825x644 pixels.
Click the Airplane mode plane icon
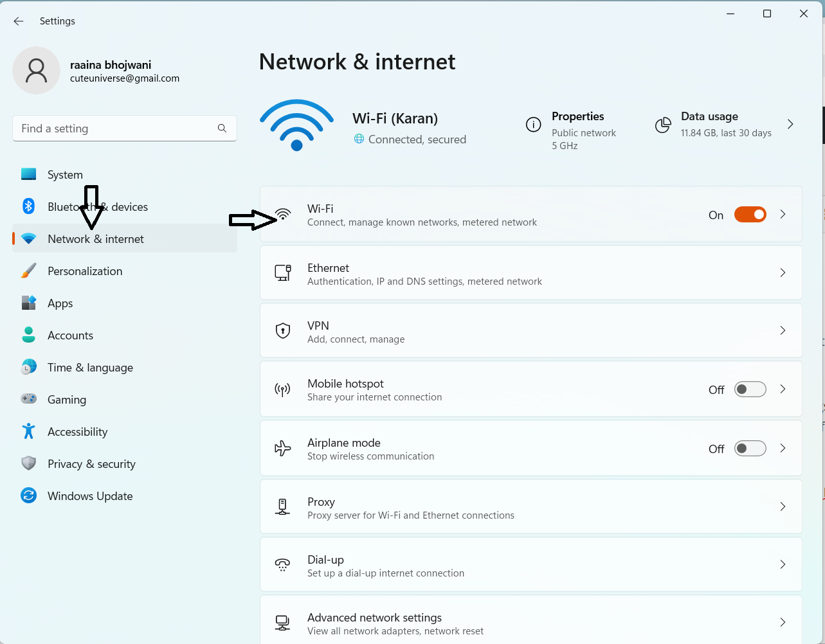point(283,448)
